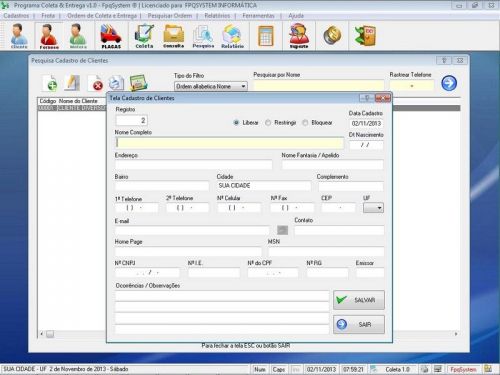Click the blue arrow search button
Image resolution: width=500 pixels, height=375 pixels.
[x=449, y=83]
